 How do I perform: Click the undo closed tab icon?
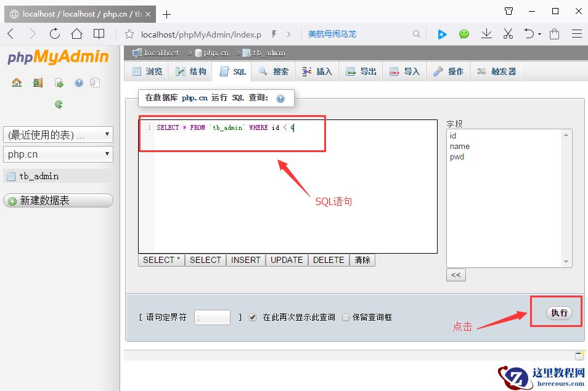(x=529, y=34)
